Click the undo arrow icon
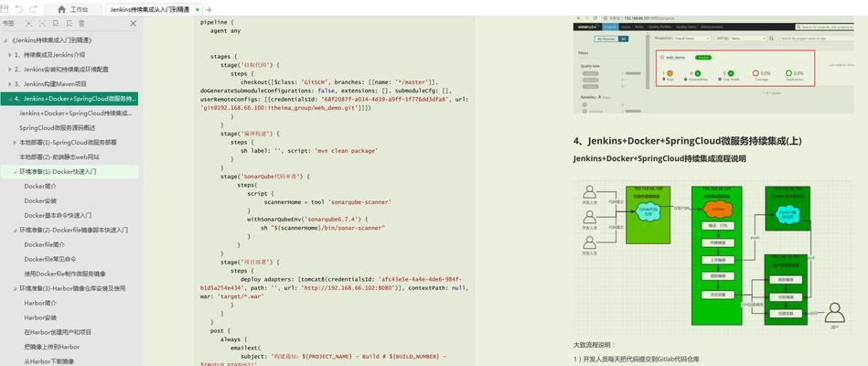 tap(19, 9)
